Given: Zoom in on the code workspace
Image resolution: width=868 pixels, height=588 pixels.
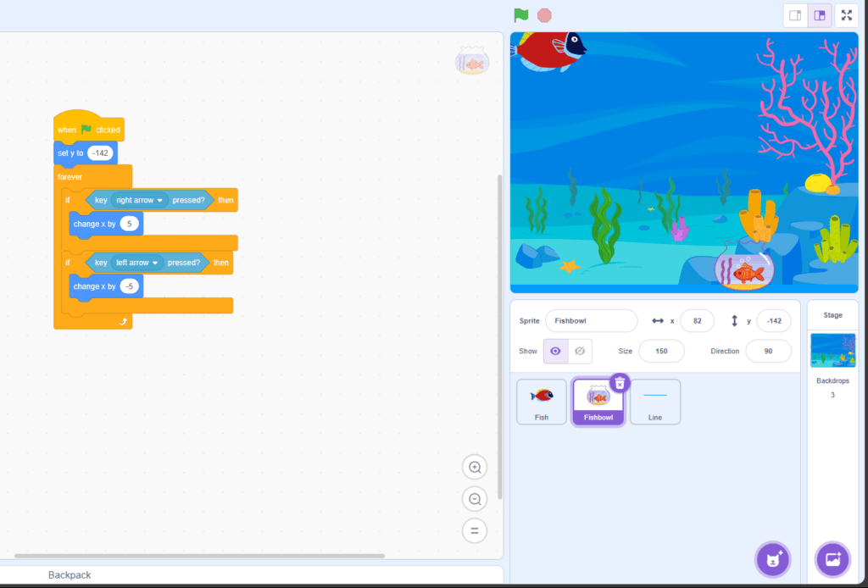Looking at the screenshot, I should (475, 467).
